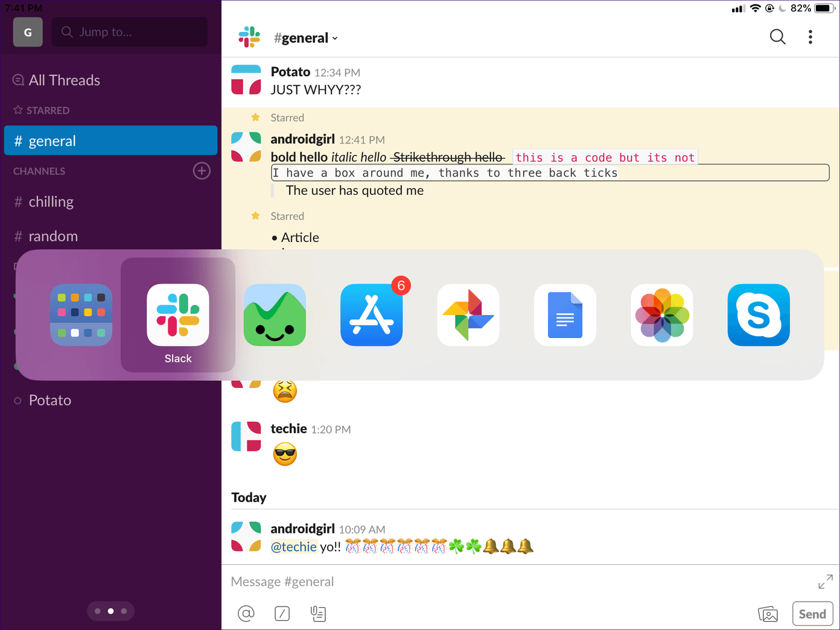Open the @techie mention link
The height and width of the screenshot is (630, 840).
click(294, 547)
